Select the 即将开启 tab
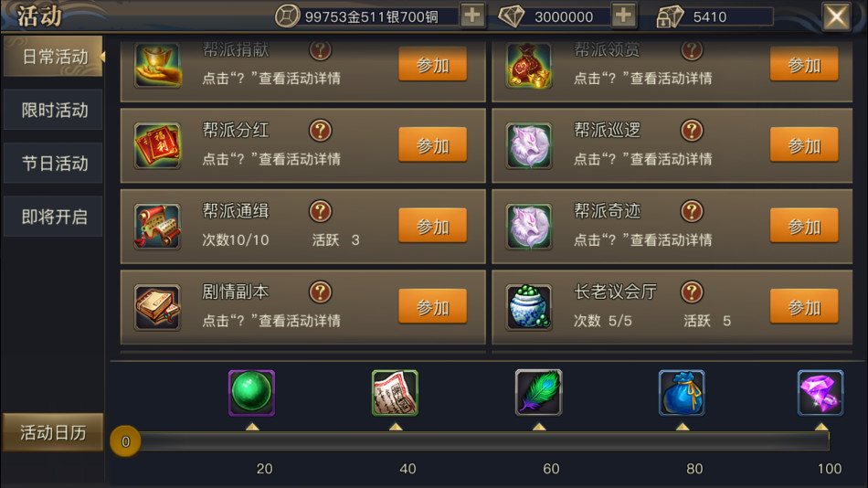 point(54,216)
